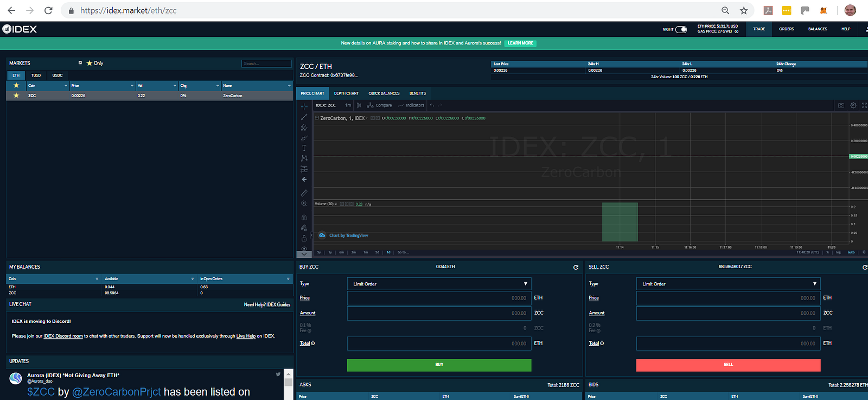Open the Vol column dropdown in Markets
This screenshot has height=400, width=868.
(175, 86)
